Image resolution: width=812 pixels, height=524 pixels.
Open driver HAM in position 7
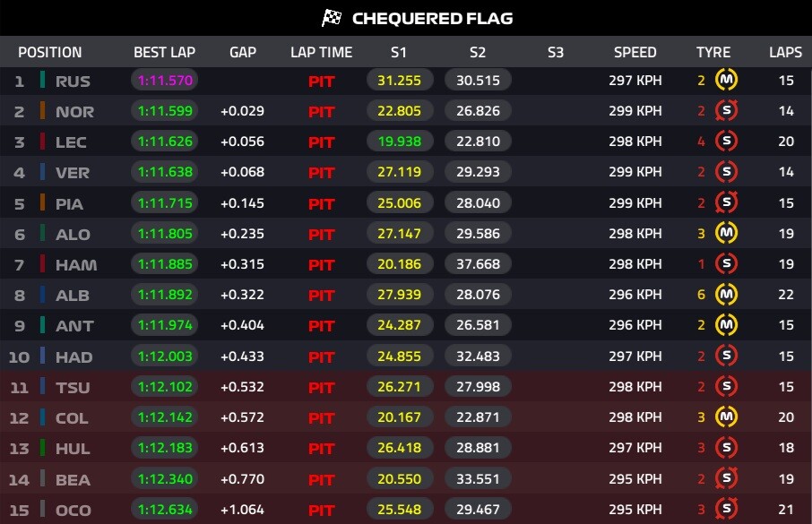[x=74, y=264]
